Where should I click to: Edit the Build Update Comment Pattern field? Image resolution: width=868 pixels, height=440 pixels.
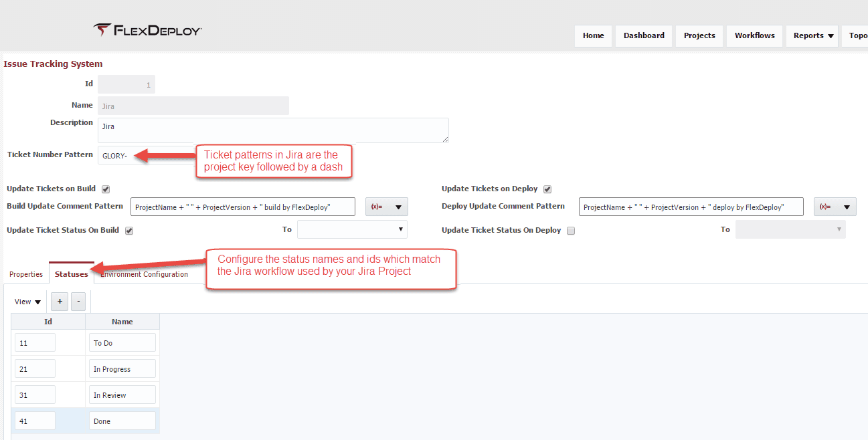point(243,207)
